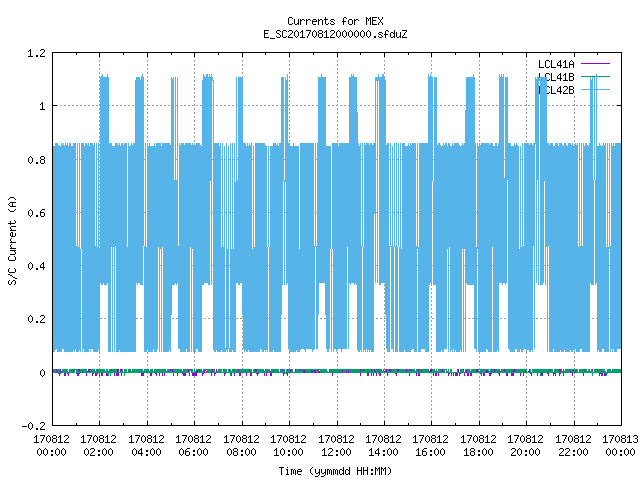This screenshot has width=640, height=480.
Task: Click the y-axis tick value 0
Action: (42, 373)
